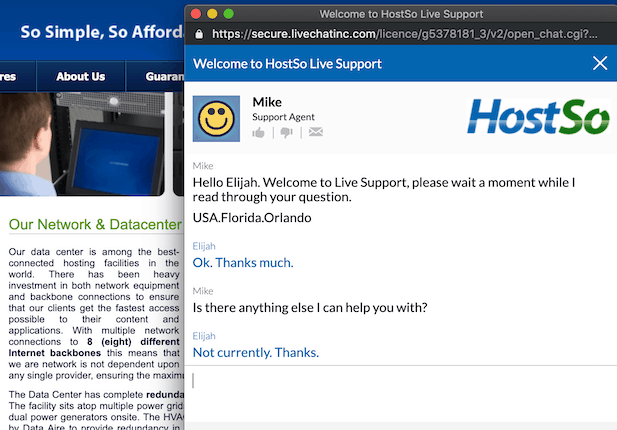Click the HostSo logo in chat window
617x430 pixels.
coord(538,116)
